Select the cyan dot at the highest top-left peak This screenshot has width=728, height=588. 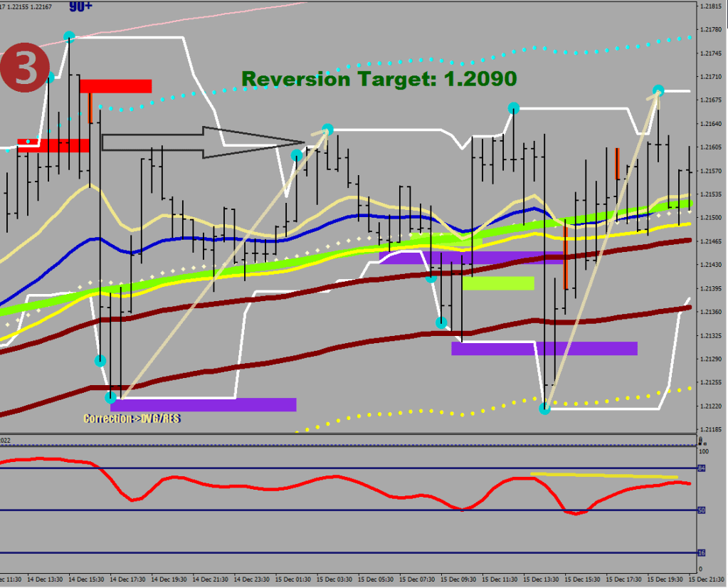coord(69,36)
